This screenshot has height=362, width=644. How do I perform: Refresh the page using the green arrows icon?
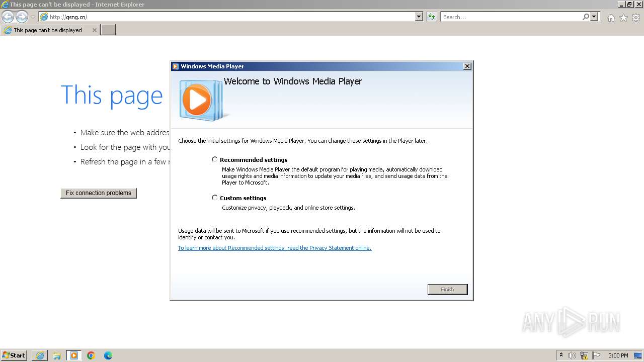pos(431,17)
